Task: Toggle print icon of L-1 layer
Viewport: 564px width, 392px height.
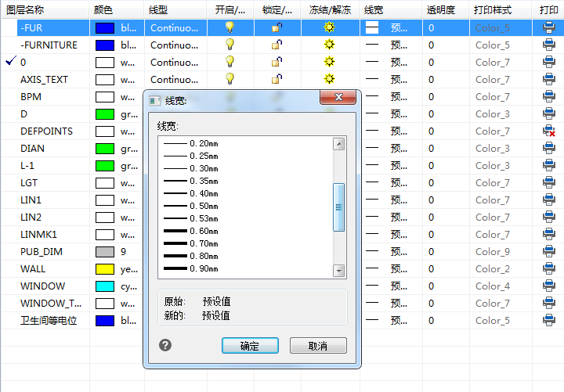Action: pyautogui.click(x=548, y=166)
